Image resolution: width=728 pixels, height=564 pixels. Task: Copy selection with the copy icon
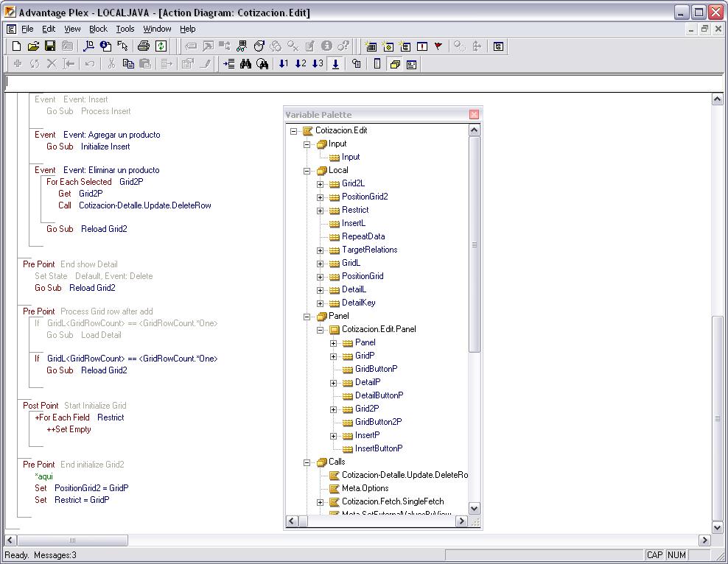[128, 63]
